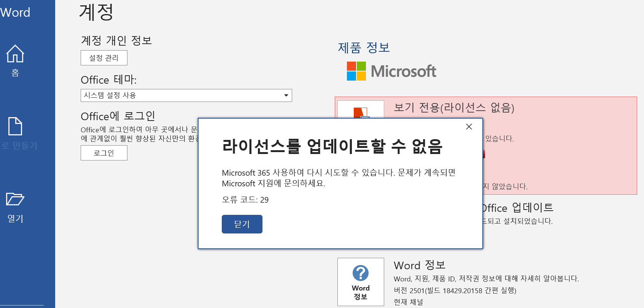The image size is (644, 308).
Task: Close the license error dialog with X
Action: (469, 127)
